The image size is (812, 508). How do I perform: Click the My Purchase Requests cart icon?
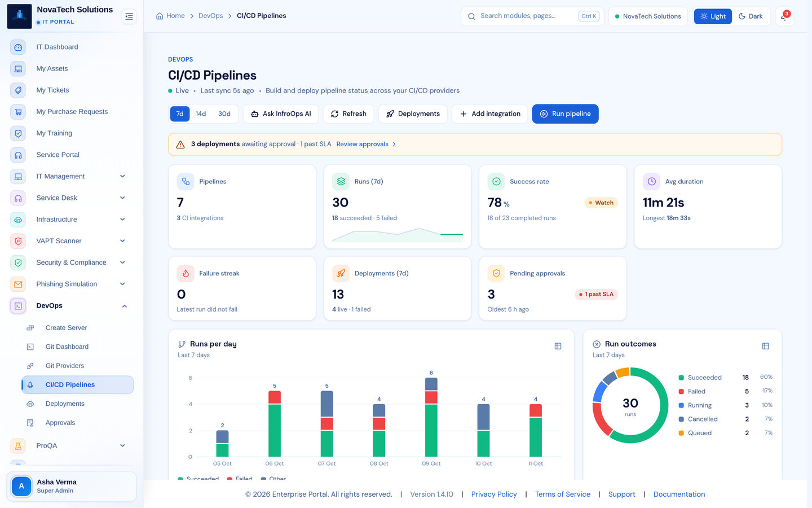coord(18,112)
